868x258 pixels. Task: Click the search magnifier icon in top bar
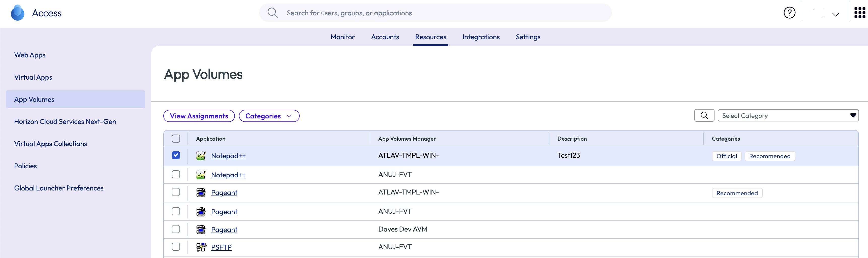(273, 13)
